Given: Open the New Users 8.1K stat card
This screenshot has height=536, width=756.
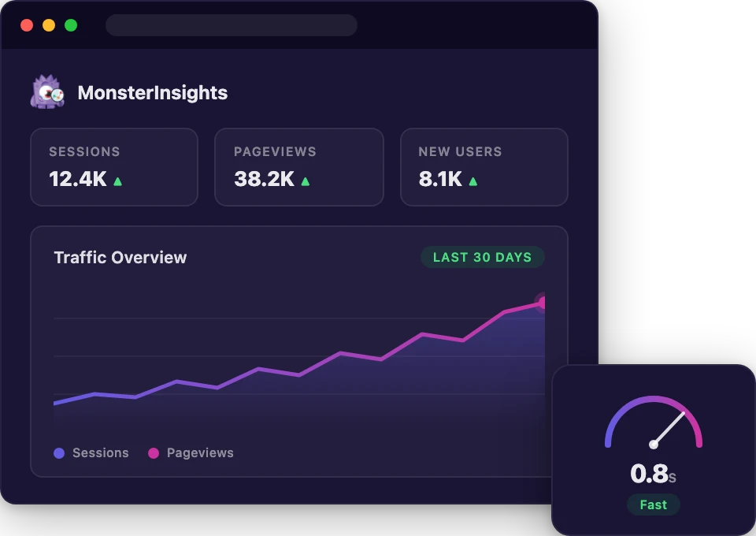Looking at the screenshot, I should click(x=484, y=167).
